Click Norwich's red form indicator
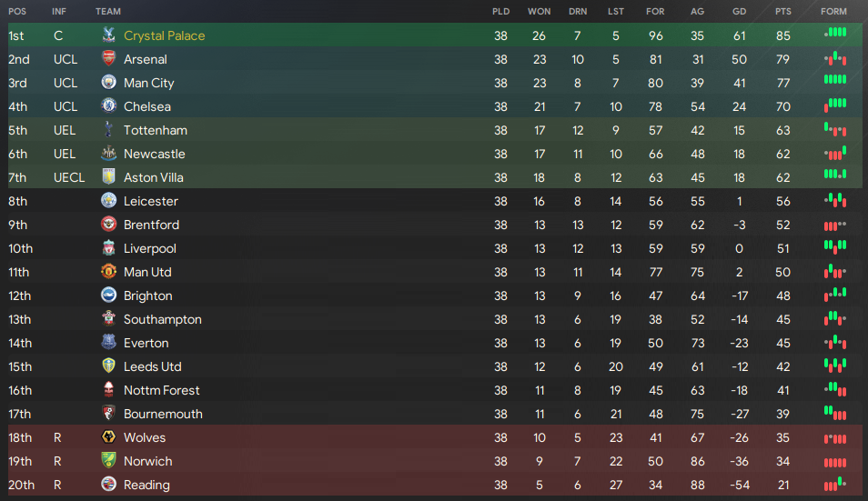This screenshot has width=868, height=501. 835,462
